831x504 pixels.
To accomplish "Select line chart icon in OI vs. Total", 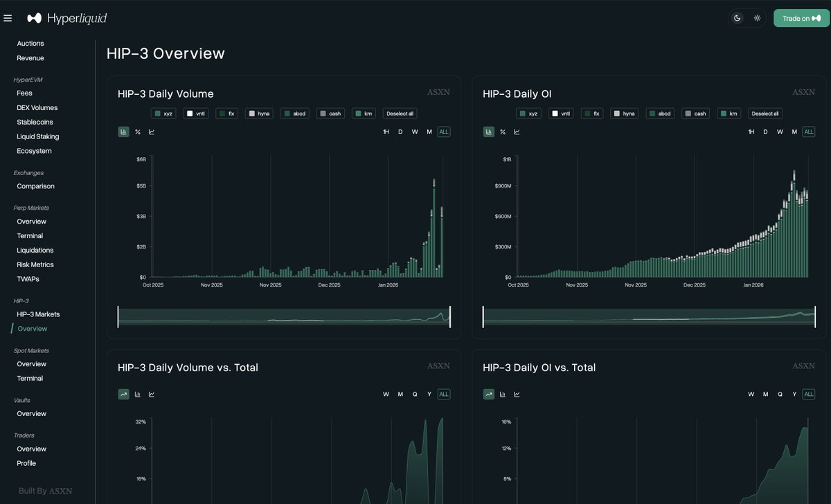I will [517, 394].
